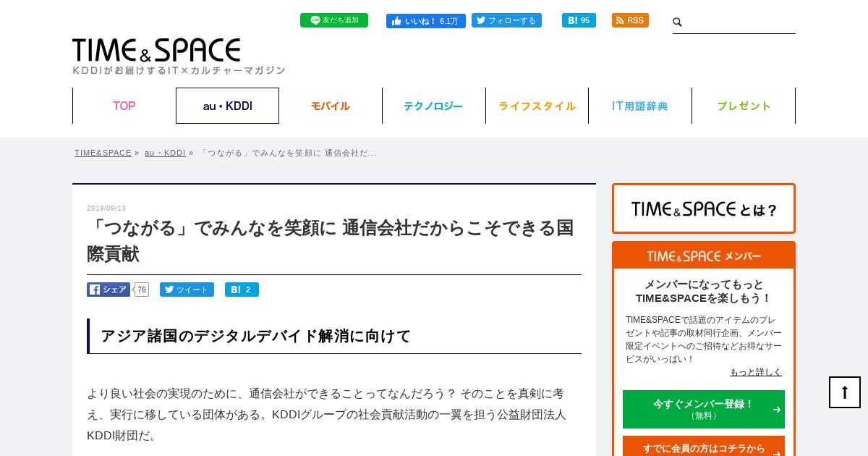Open the IT用語辞典 navigation tab
Screen dimensions: 868x456
640,106
